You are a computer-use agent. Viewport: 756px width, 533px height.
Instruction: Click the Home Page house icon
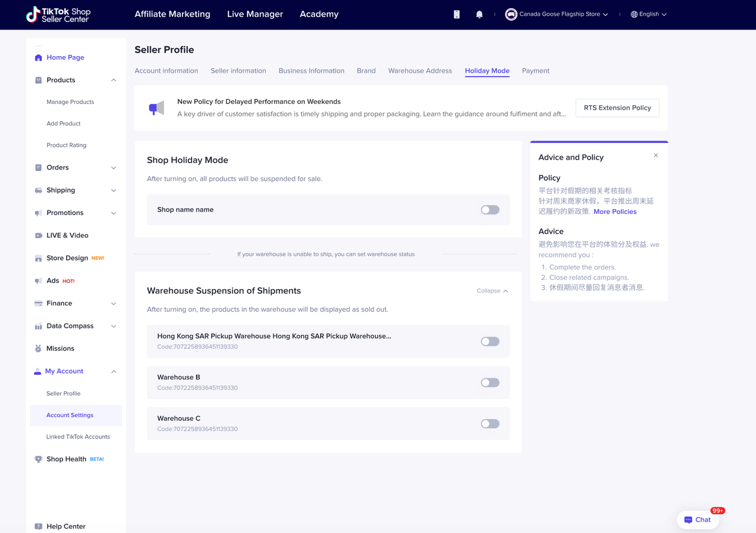click(38, 57)
